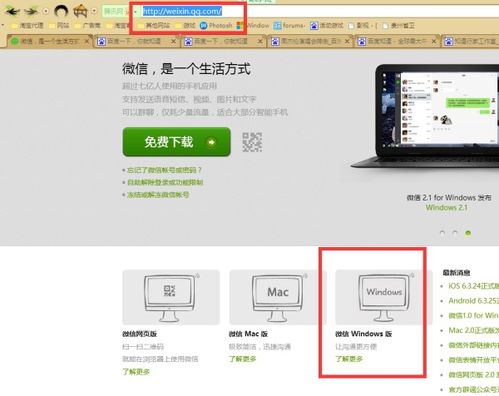Open the 微信表情开放平台 news item
499x396 pixels.
point(473,360)
